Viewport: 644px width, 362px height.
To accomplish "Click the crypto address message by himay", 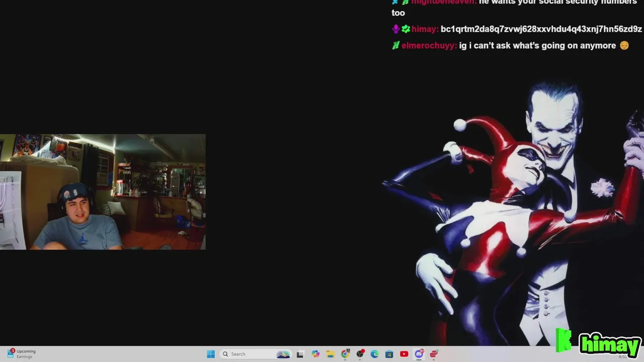I will (541, 29).
